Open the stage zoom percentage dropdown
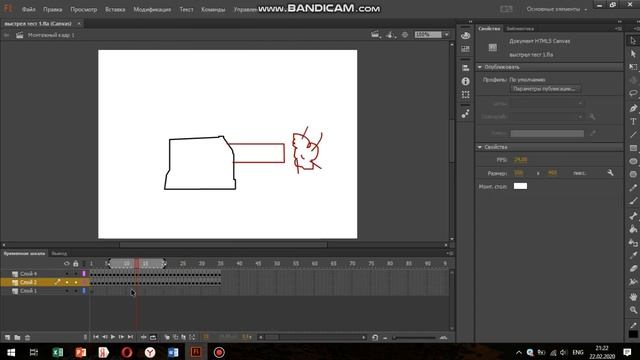This screenshot has width=640, height=360. pyautogui.click(x=447, y=35)
